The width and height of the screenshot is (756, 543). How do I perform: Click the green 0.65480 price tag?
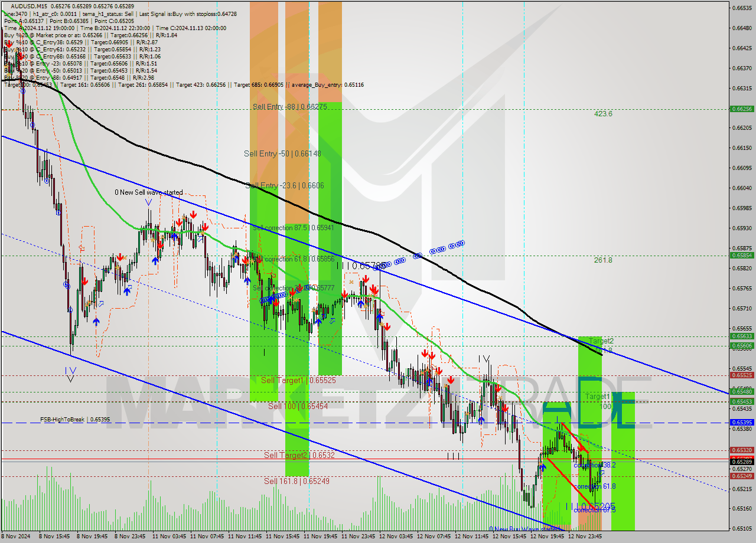point(741,392)
